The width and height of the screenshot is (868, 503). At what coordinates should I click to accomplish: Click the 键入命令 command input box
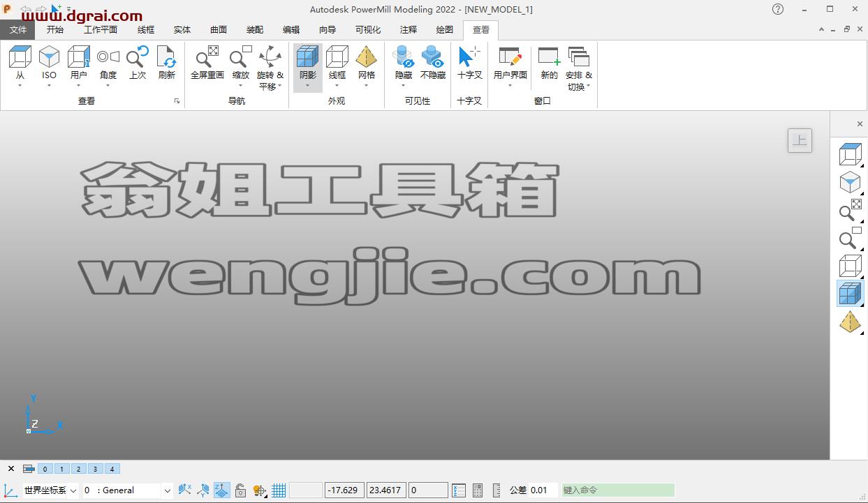click(x=618, y=490)
